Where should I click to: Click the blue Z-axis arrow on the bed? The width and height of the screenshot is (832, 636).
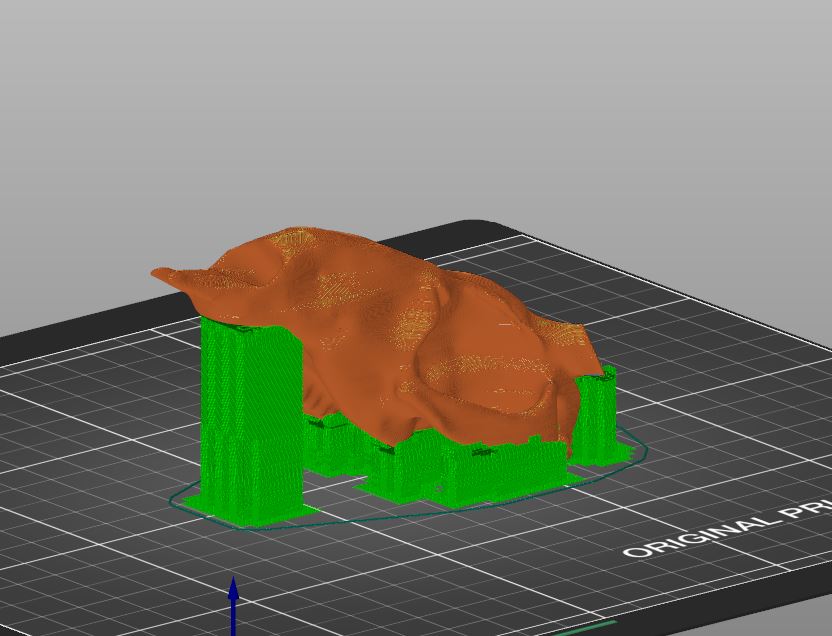(233, 606)
